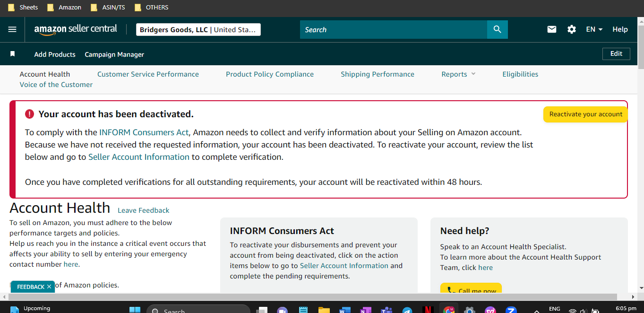Open the Bridgers Goods, LLC account switcher
Viewport: 644px width, 313px height.
point(198,29)
